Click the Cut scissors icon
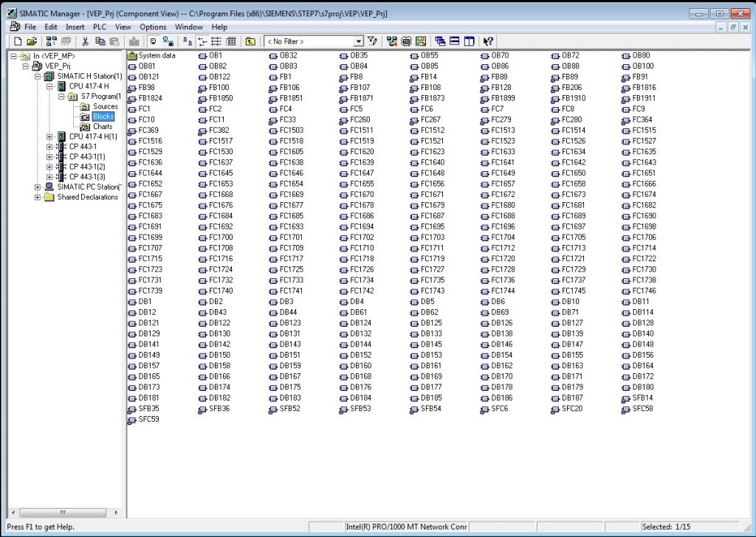The image size is (756, 537). 85,41
